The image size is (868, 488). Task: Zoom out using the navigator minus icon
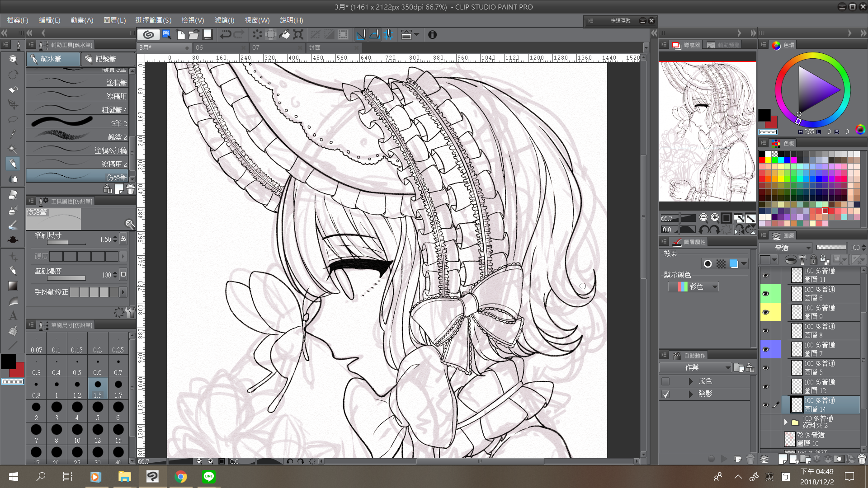click(703, 218)
